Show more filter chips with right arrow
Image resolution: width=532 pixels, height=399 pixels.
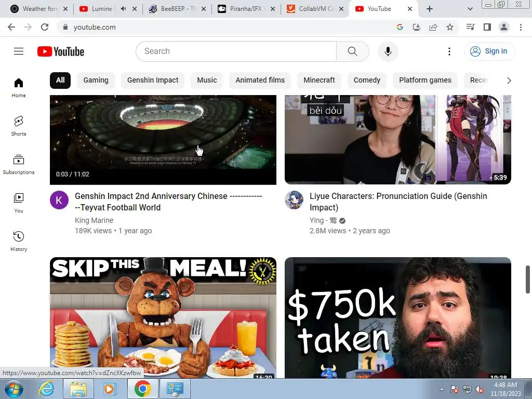click(x=509, y=81)
